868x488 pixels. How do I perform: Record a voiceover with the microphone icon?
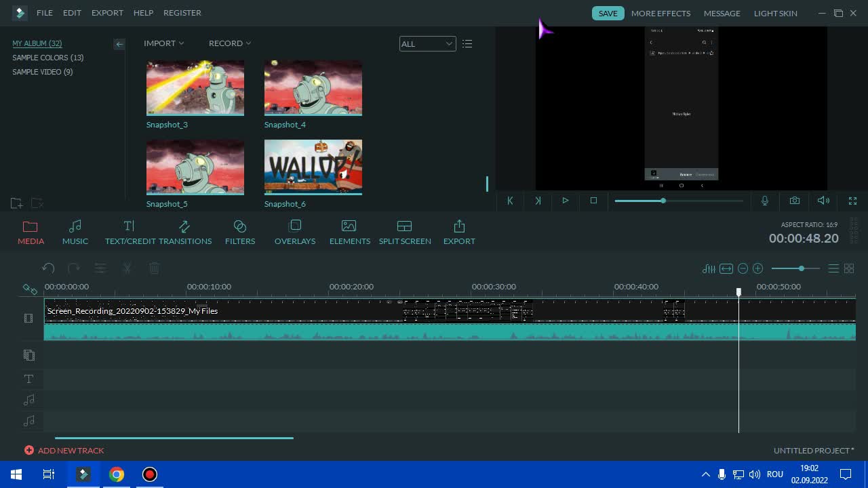tap(765, 201)
